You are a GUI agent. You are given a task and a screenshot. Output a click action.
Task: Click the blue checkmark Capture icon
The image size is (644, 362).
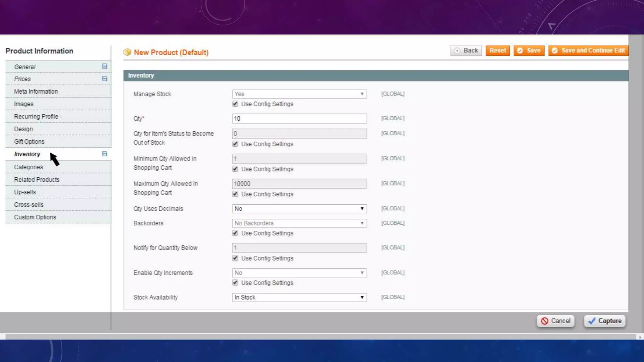[x=592, y=321]
